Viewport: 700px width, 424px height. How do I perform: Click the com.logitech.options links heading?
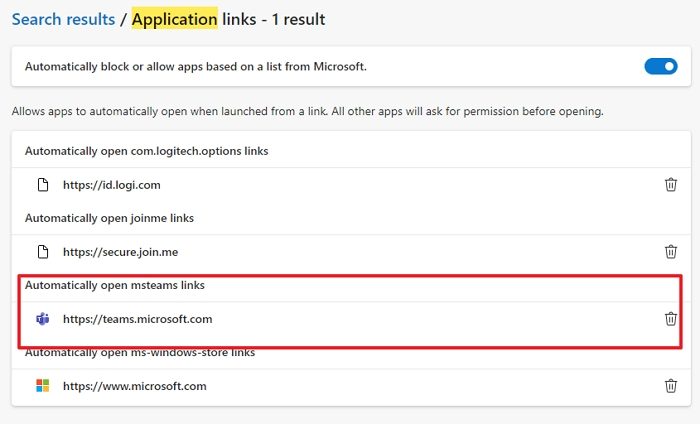[146, 151]
